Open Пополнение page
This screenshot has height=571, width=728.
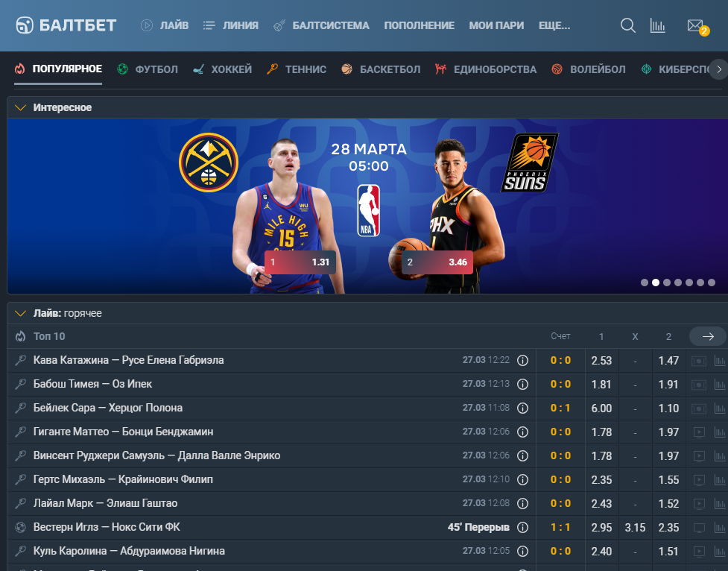click(x=420, y=25)
